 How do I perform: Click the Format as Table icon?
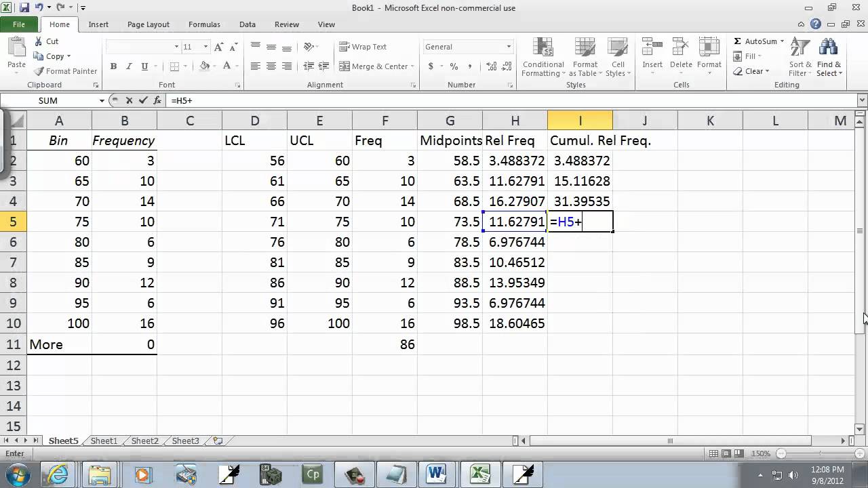584,47
